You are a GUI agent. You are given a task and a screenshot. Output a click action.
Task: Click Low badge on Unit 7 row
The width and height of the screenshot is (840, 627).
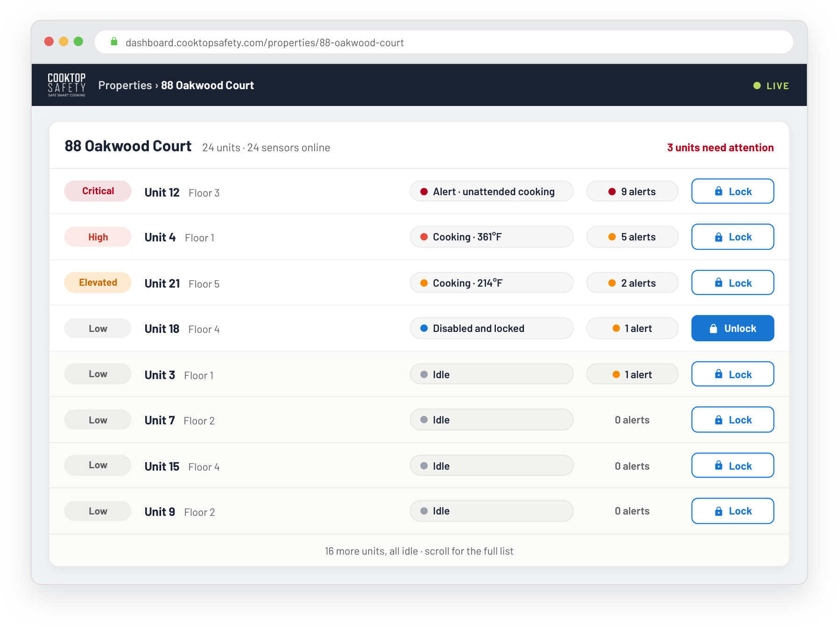coord(98,420)
